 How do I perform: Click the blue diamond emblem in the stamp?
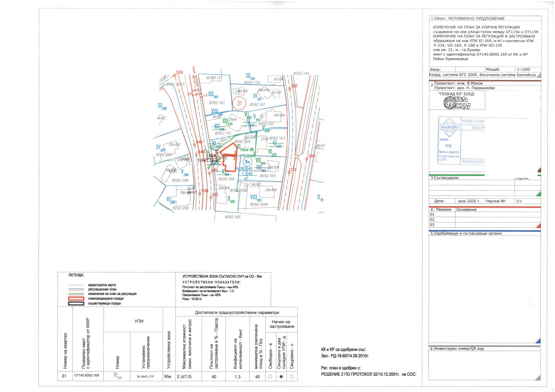point(450,127)
